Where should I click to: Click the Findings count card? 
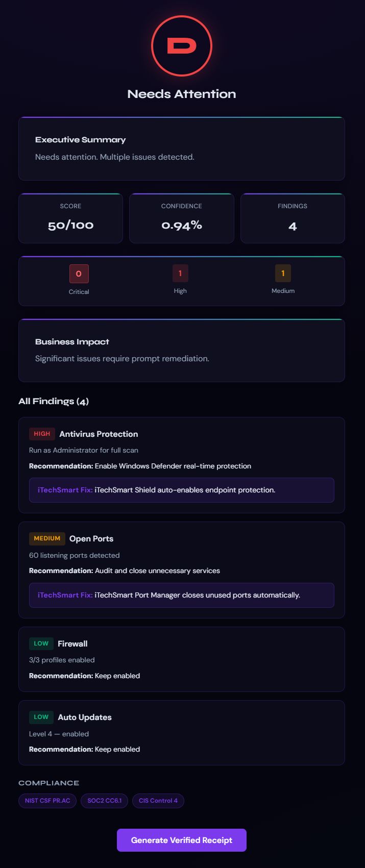[x=293, y=218]
